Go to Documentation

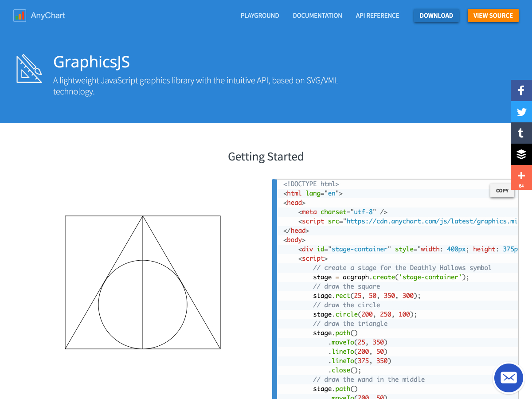[317, 16]
